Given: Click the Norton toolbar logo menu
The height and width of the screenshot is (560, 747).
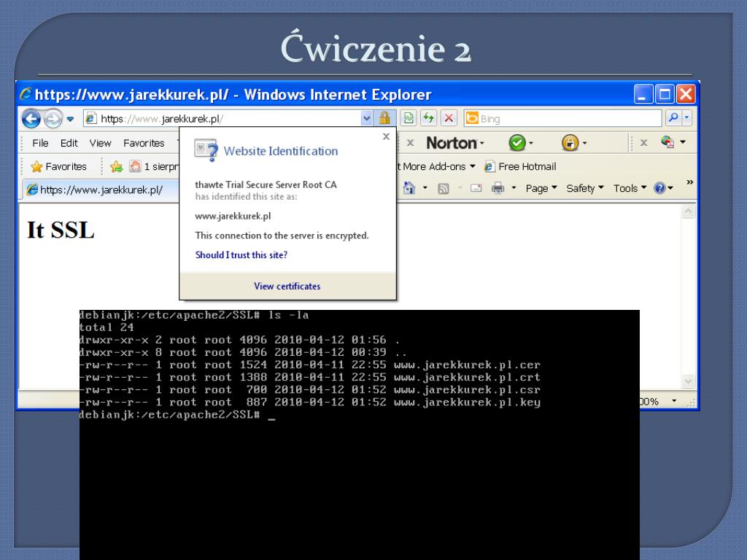Looking at the screenshot, I should [x=455, y=143].
